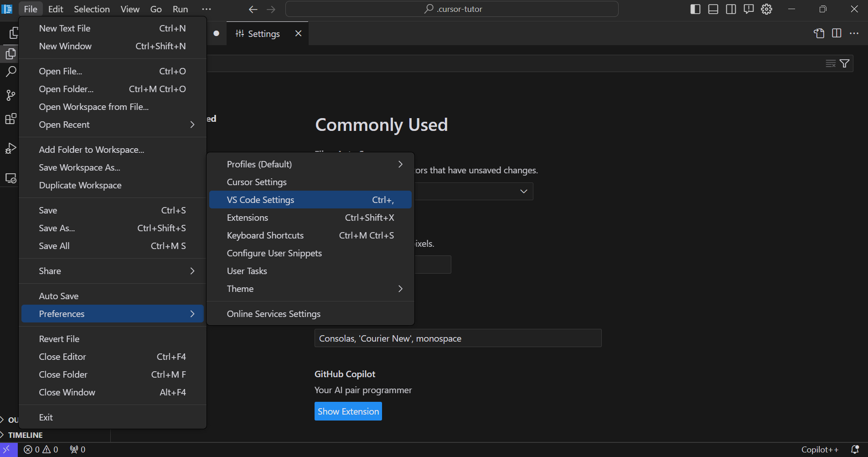The width and height of the screenshot is (868, 457).
Task: Click Copilot++ in the status bar
Action: click(819, 449)
